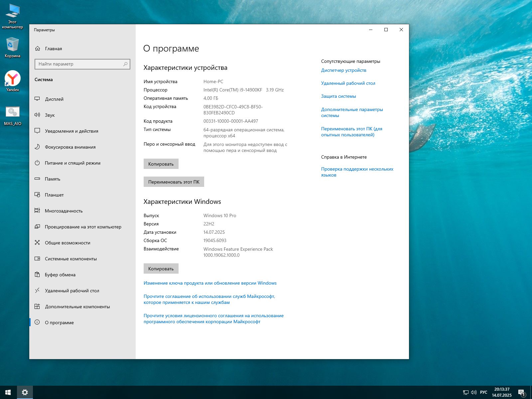Open Дополнительные параметры системы link
This screenshot has width=532, height=399.
352,112
